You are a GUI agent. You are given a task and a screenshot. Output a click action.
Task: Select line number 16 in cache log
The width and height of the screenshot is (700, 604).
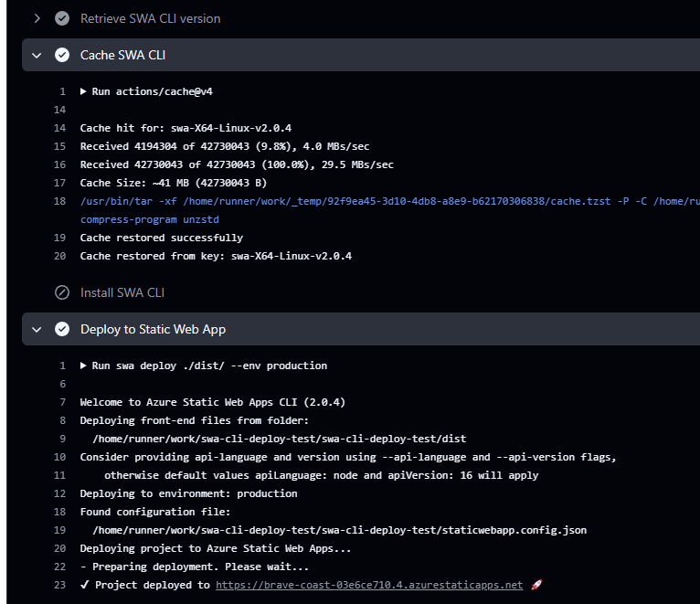[59, 164]
